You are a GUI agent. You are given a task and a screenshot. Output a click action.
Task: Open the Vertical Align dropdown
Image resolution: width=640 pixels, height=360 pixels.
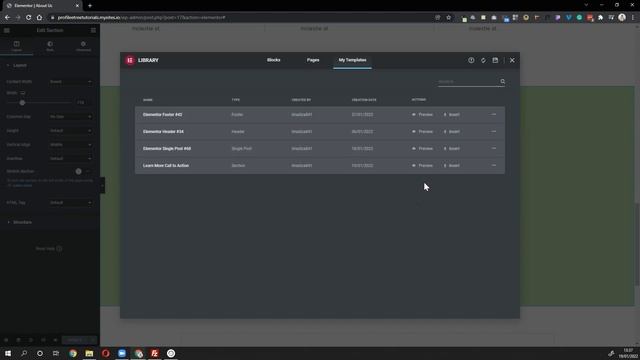coord(70,144)
